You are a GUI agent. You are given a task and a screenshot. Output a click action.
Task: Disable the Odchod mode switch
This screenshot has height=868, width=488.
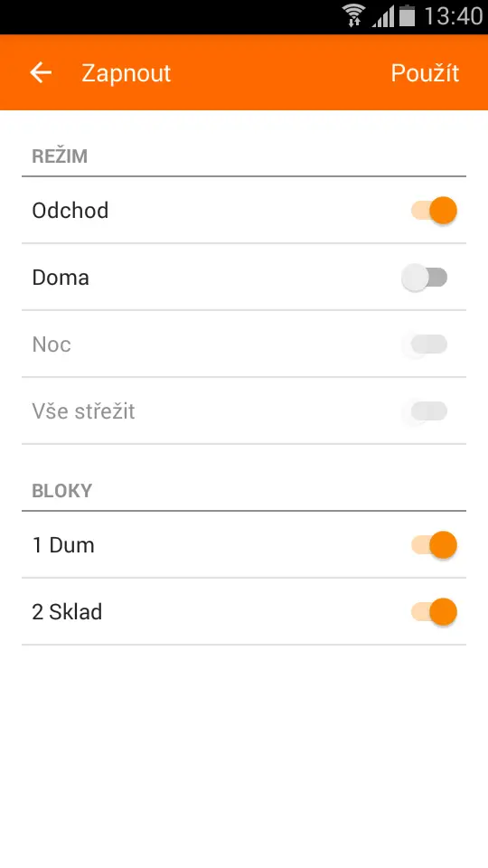(434, 211)
